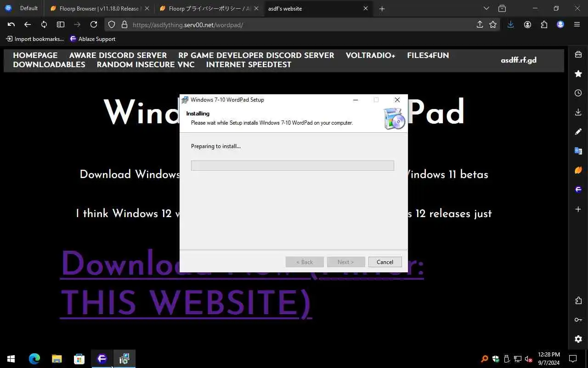Click the undo close tab arrow icon
The image size is (588, 368).
pos(11,25)
